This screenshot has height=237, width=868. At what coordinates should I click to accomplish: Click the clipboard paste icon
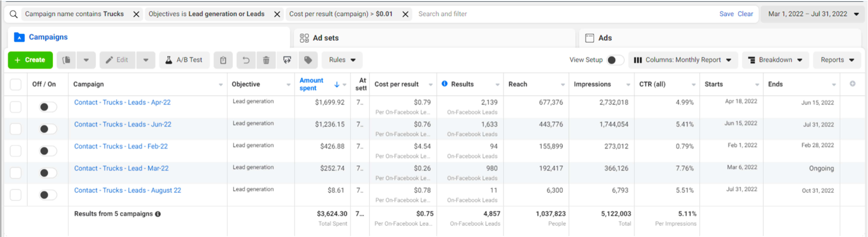pos(223,60)
